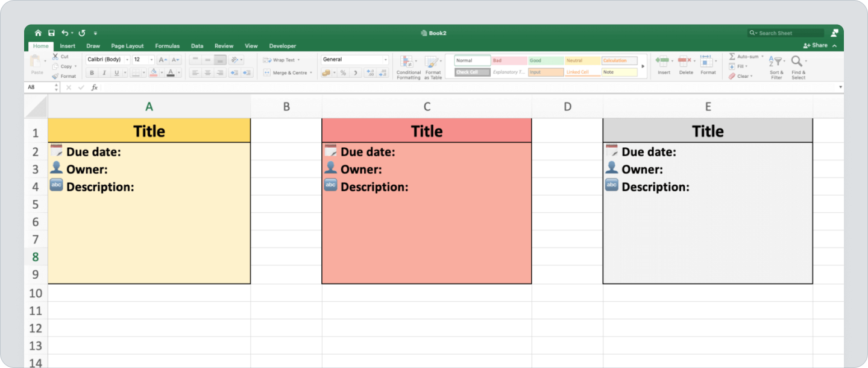Expand the Merge & Centre dropdown

pos(311,72)
